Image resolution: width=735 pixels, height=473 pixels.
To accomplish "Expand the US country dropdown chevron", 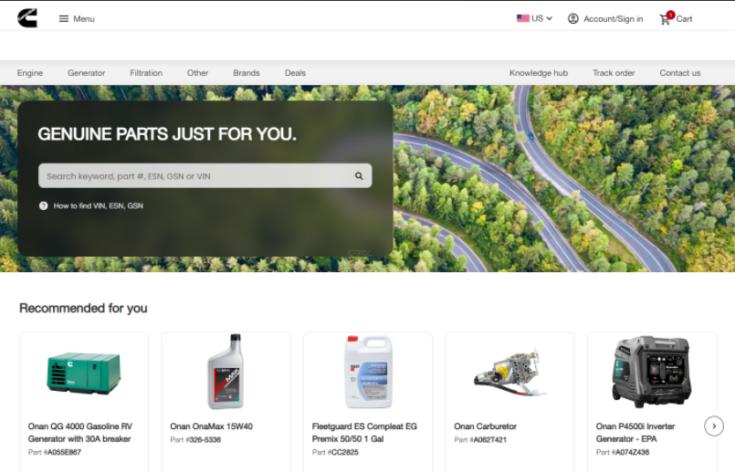I will [x=549, y=19].
